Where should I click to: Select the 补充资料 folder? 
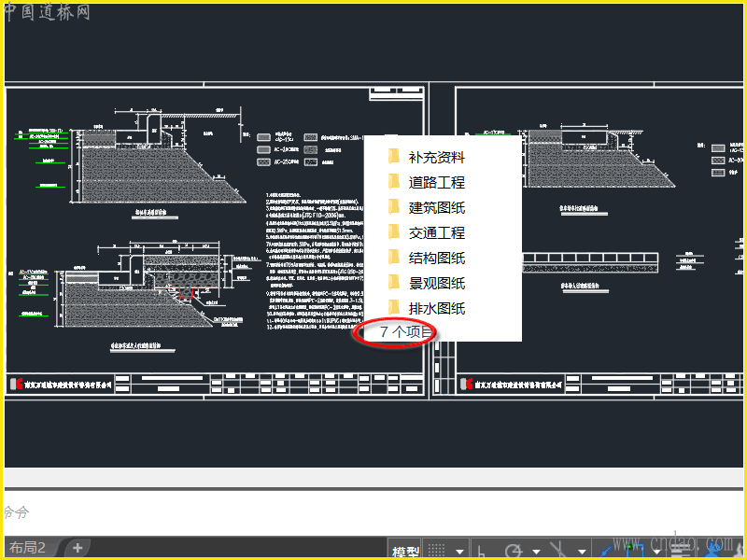436,157
